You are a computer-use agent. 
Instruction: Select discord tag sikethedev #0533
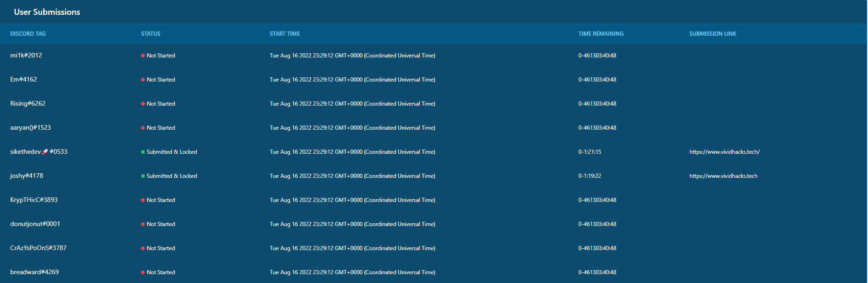(39, 151)
